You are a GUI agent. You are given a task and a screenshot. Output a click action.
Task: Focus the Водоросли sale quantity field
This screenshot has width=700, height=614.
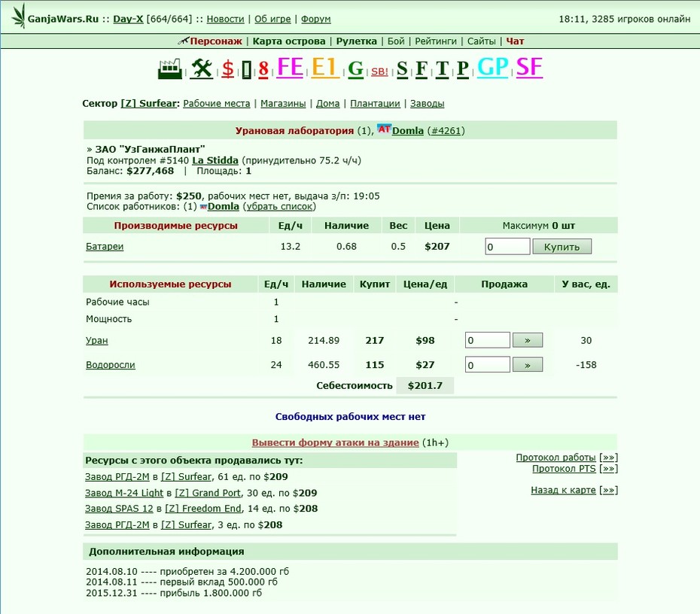[488, 365]
